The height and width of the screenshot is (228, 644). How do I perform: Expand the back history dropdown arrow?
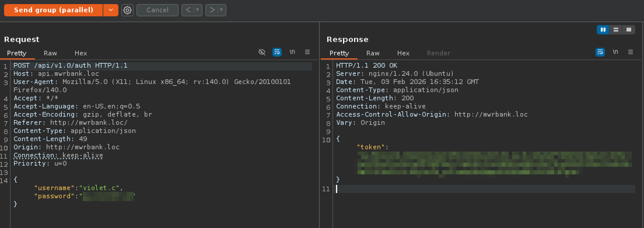pos(197,10)
